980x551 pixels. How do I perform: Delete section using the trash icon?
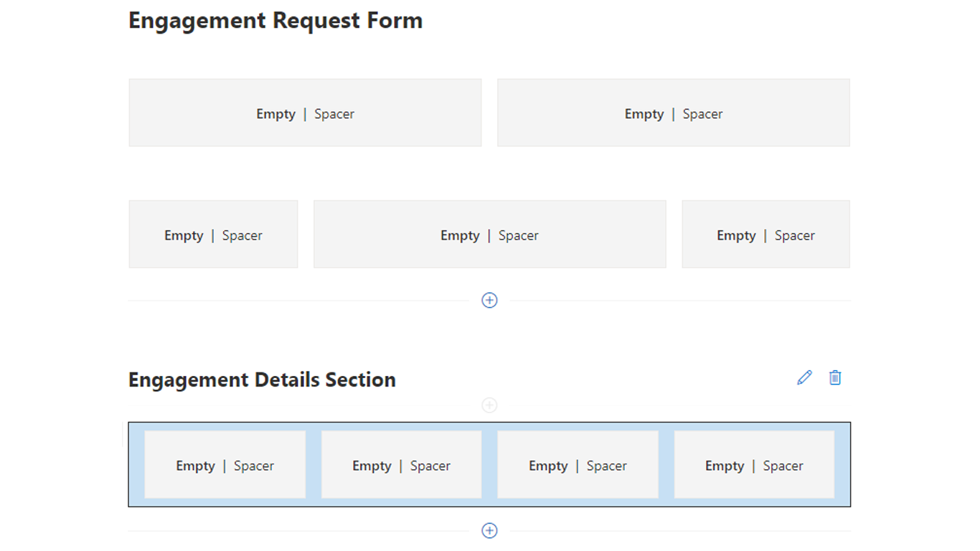[x=835, y=377]
